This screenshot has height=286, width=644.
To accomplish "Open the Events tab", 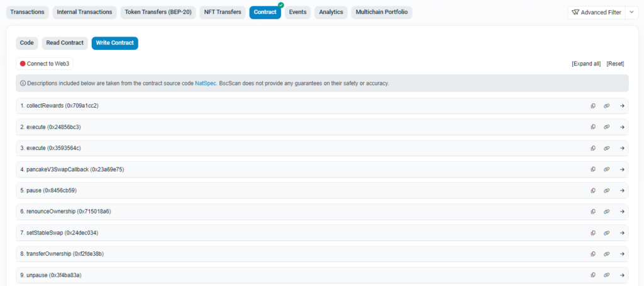I will [x=297, y=13].
